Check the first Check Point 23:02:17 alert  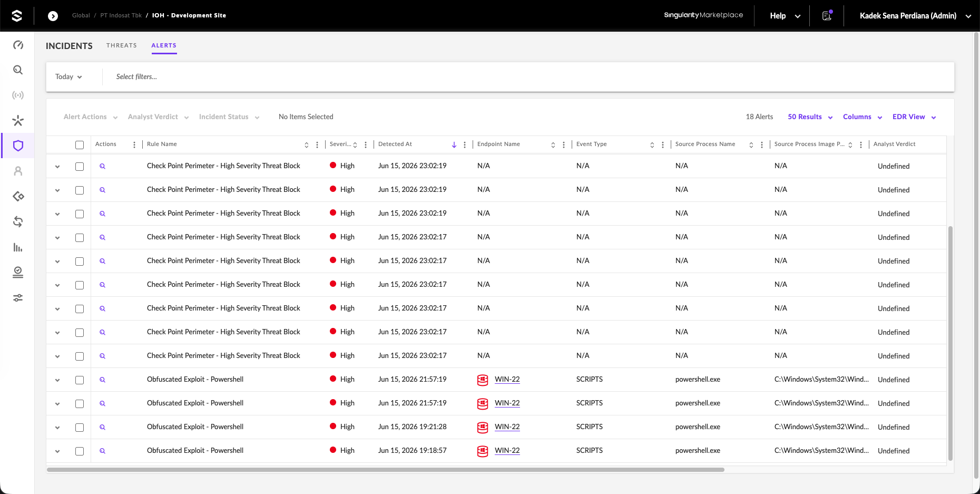click(80, 238)
